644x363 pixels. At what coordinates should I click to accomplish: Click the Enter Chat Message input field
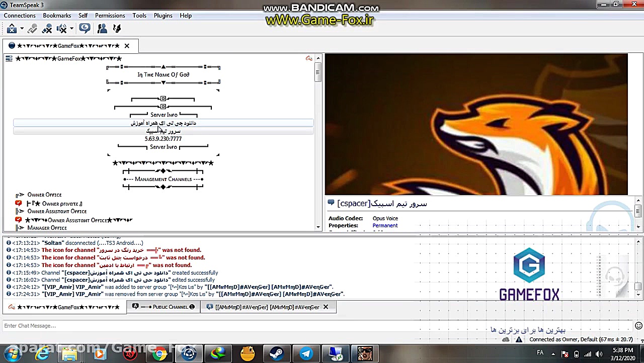(x=317, y=326)
